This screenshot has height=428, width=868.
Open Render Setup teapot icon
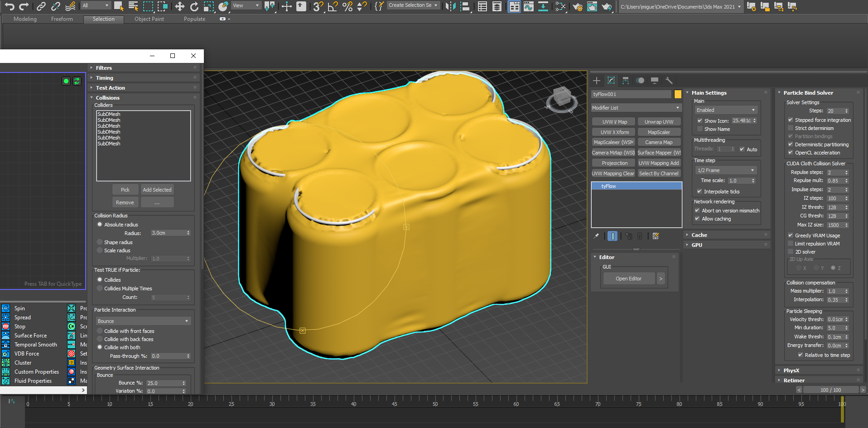(578, 6)
